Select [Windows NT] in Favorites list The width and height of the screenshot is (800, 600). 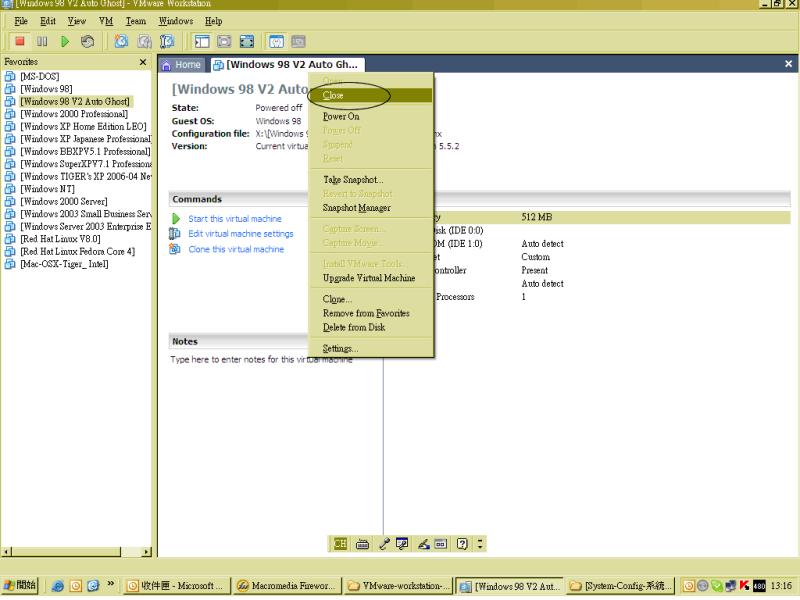(47, 189)
